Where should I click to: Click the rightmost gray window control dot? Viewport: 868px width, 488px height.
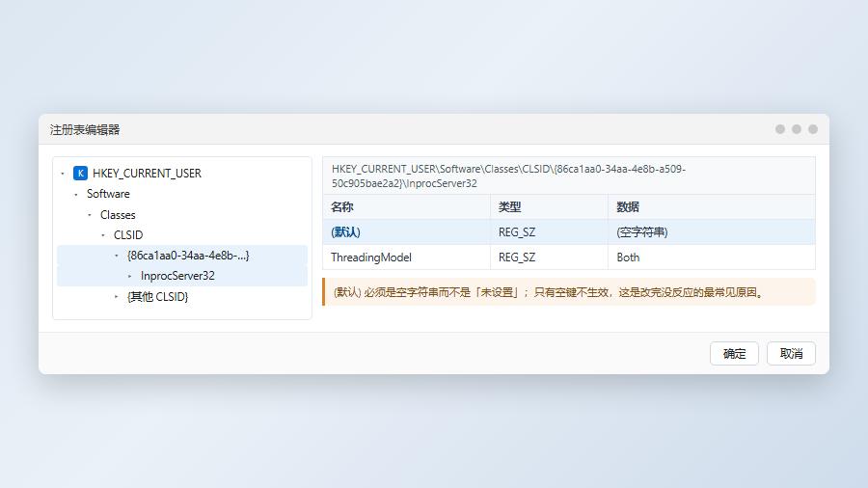click(x=813, y=129)
